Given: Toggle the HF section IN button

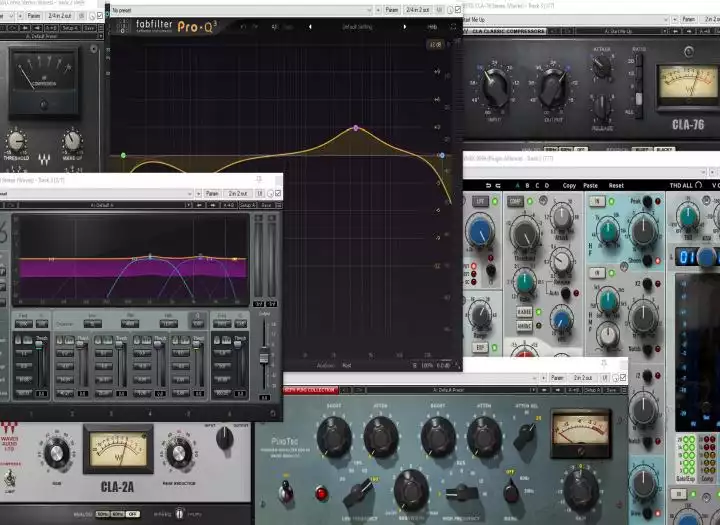Looking at the screenshot, I should 597,201.
